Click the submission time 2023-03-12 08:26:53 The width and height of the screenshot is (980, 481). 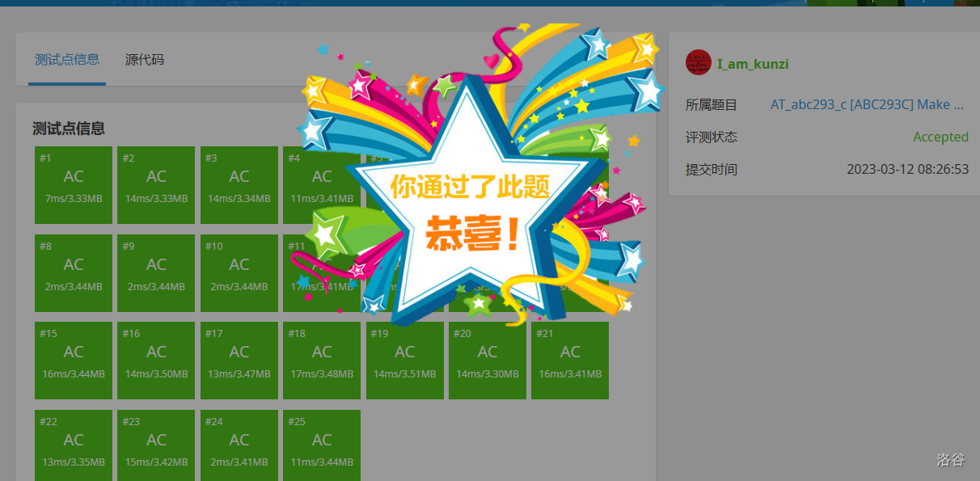[x=907, y=170]
